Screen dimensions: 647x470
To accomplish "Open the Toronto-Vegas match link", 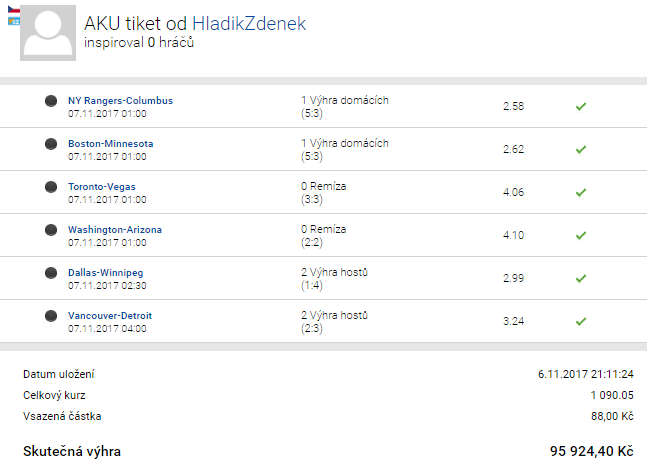I will [x=101, y=187].
